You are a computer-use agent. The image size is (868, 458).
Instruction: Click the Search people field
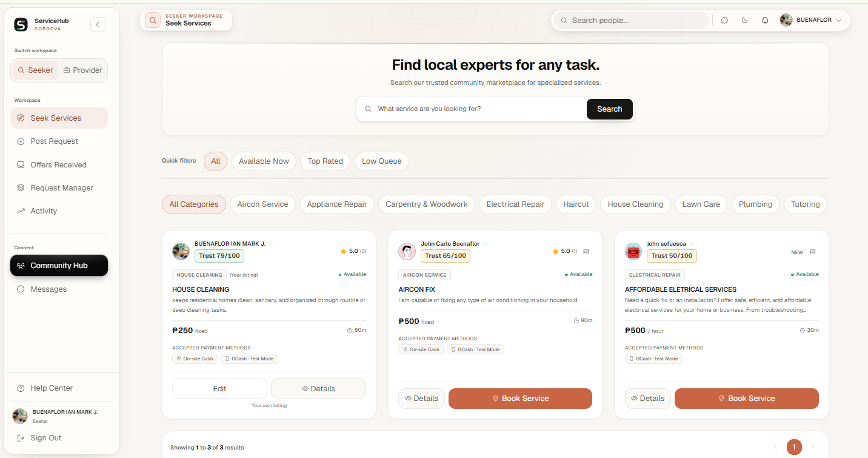[631, 21]
